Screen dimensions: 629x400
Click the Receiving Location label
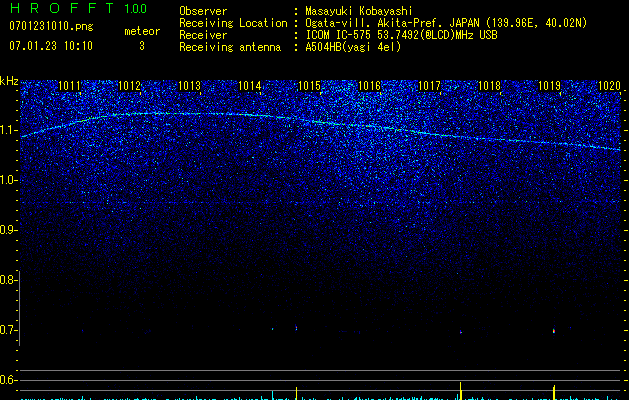click(x=233, y=23)
